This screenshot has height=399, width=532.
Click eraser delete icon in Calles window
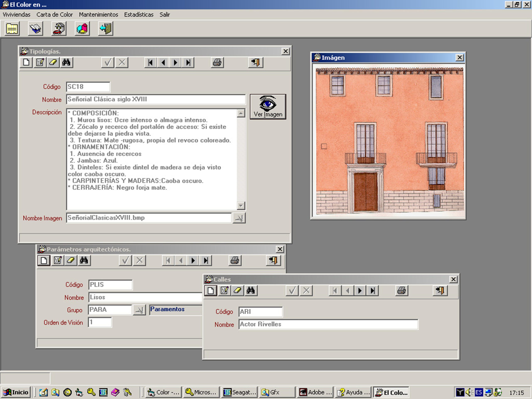coord(237,291)
